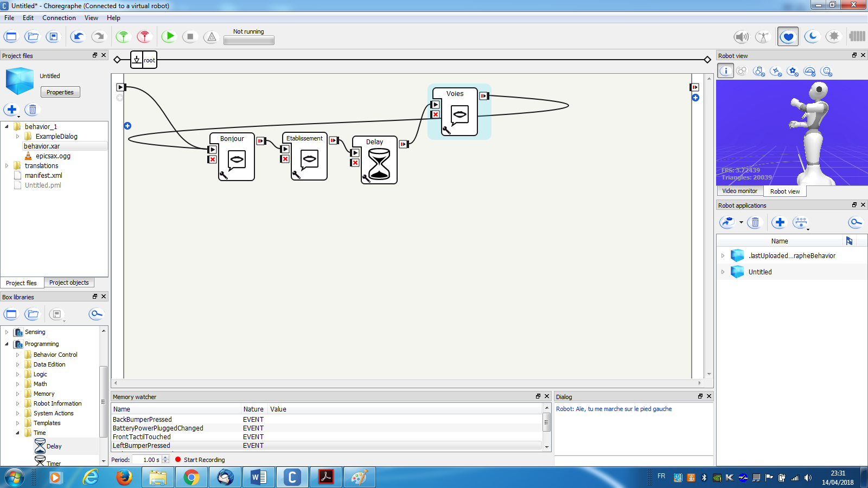
Task: Click the speaker volume icon
Action: click(741, 37)
